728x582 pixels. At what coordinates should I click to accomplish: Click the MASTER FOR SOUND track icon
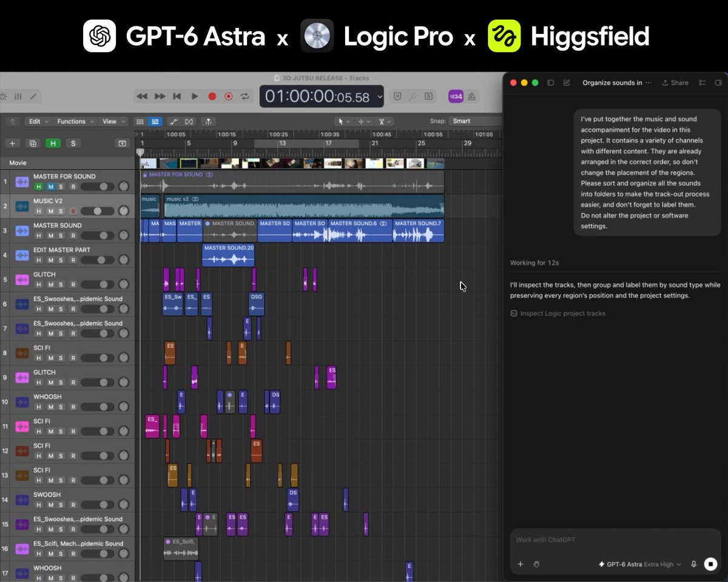coord(22,182)
